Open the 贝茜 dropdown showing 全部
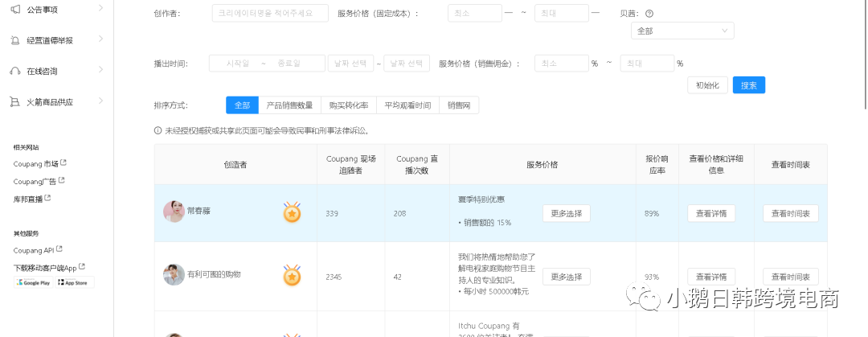The width and height of the screenshot is (868, 337). (x=682, y=31)
